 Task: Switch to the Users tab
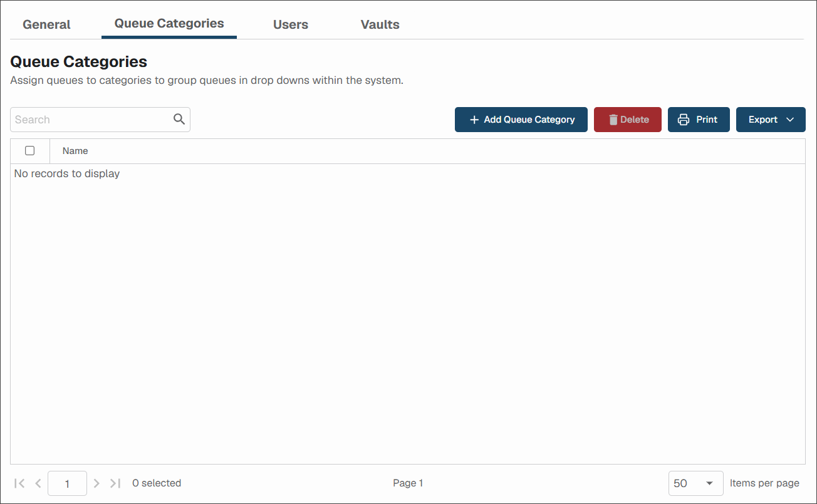click(291, 25)
